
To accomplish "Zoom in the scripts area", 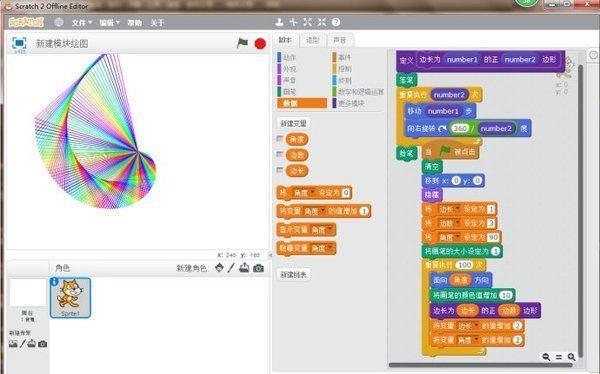I will tap(571, 357).
